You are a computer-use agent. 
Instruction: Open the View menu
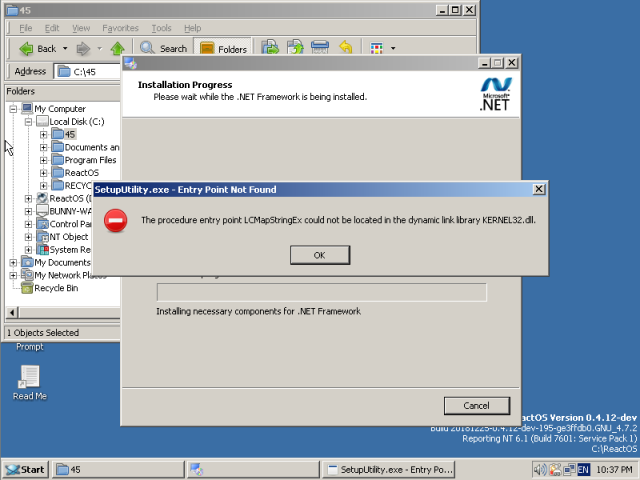pos(81,28)
